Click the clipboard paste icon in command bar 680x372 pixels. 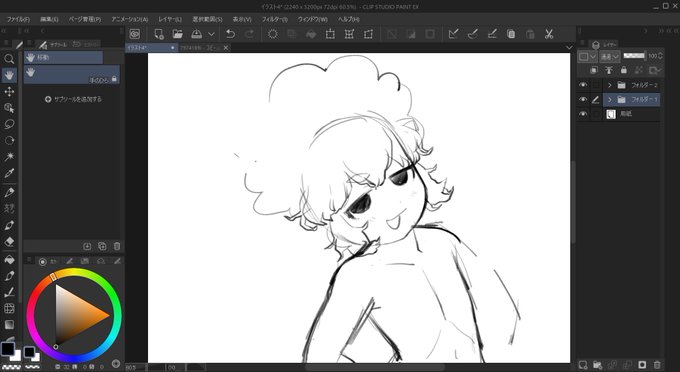(x=530, y=34)
